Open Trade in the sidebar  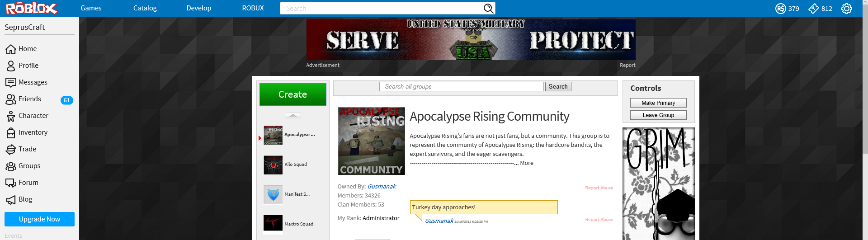click(x=27, y=149)
